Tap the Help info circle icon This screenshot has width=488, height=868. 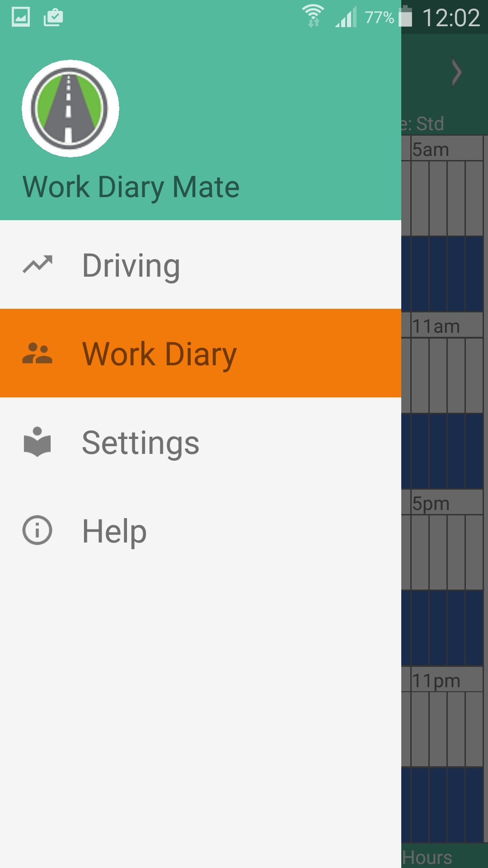pos(38,530)
